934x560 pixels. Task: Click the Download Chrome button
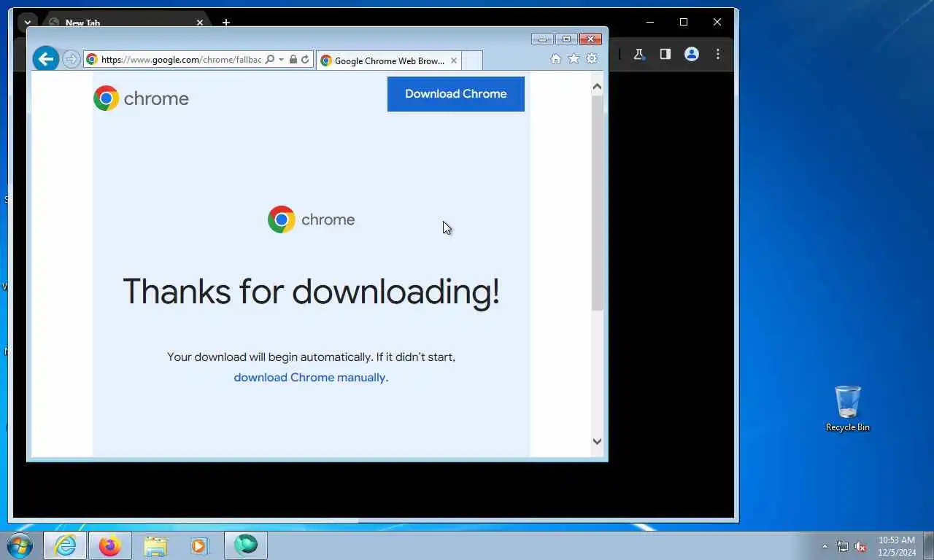[456, 94]
